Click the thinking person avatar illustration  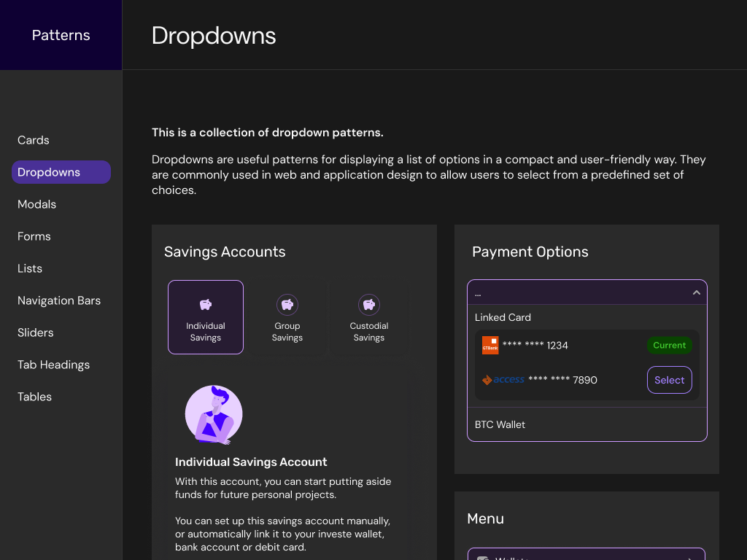(x=213, y=415)
